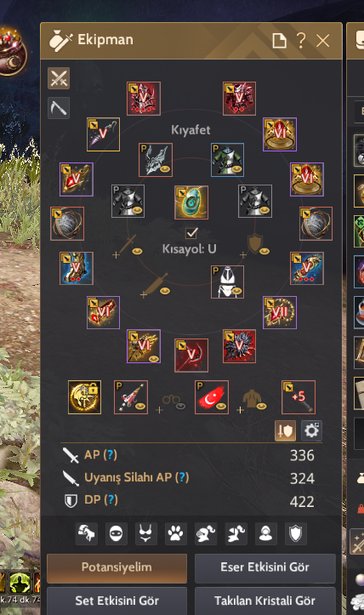
Task: Select the crossed swords combat gear tab
Action: click(x=59, y=77)
